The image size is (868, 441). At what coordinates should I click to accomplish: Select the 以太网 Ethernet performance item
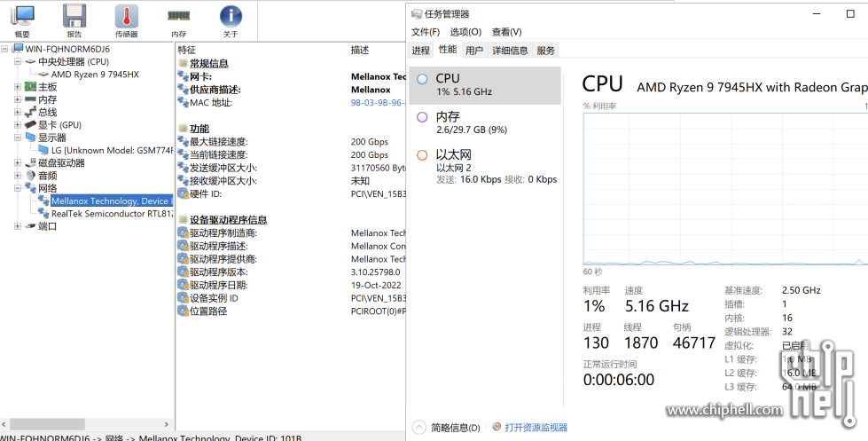[485, 166]
